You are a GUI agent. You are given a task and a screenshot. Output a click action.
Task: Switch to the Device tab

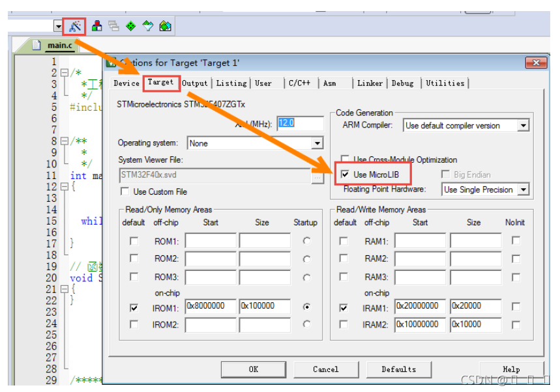[x=126, y=83]
